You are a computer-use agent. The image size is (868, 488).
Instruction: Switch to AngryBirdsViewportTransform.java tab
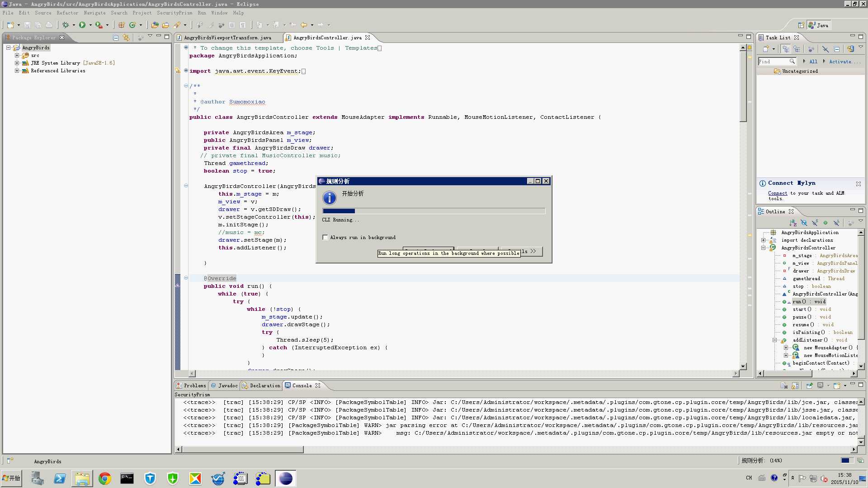(x=227, y=38)
